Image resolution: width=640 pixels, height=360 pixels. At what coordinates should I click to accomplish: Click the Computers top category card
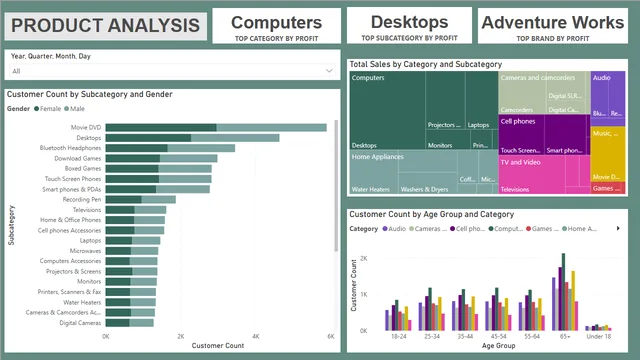(277, 26)
